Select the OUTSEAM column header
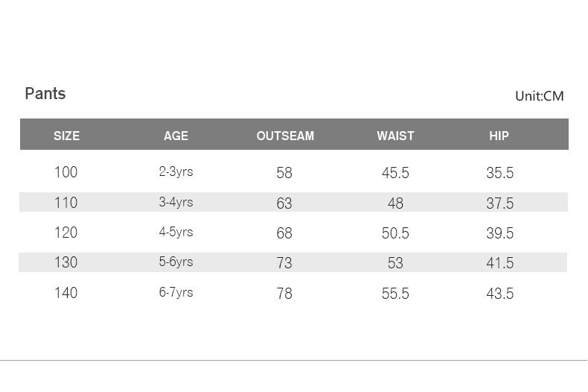This screenshot has height=392, width=588. coord(285,136)
